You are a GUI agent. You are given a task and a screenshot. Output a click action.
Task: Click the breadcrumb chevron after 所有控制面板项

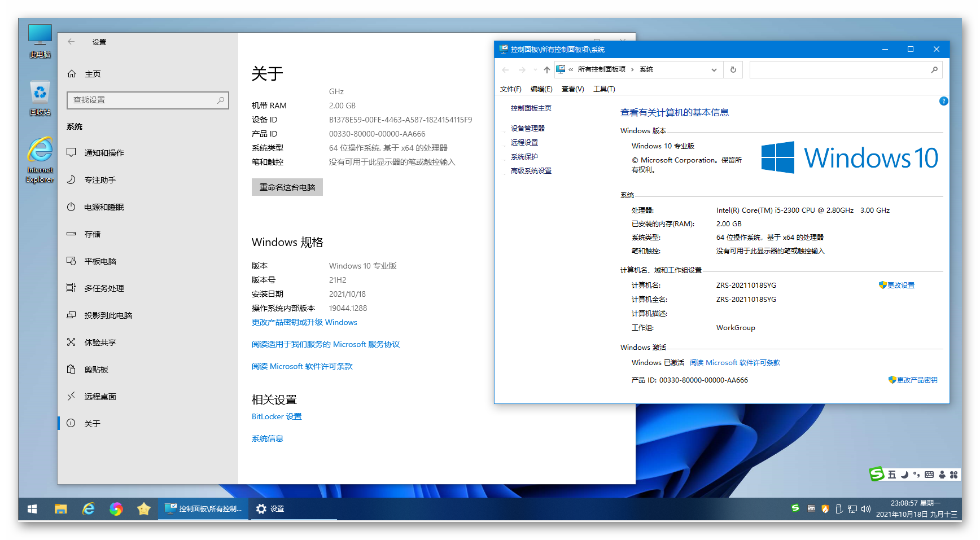click(x=632, y=69)
